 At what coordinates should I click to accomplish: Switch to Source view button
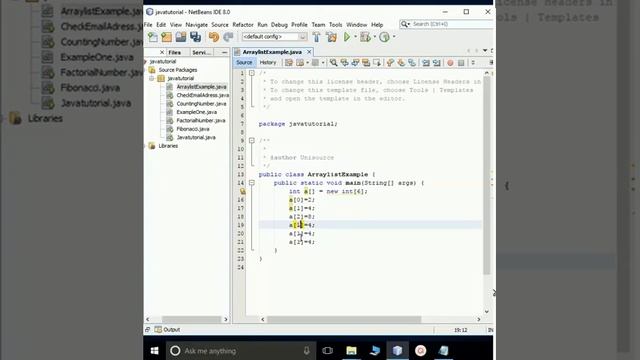click(x=244, y=62)
